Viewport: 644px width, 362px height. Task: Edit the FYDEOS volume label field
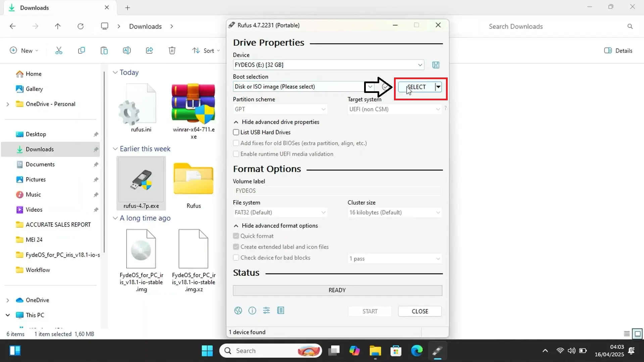pos(337,191)
